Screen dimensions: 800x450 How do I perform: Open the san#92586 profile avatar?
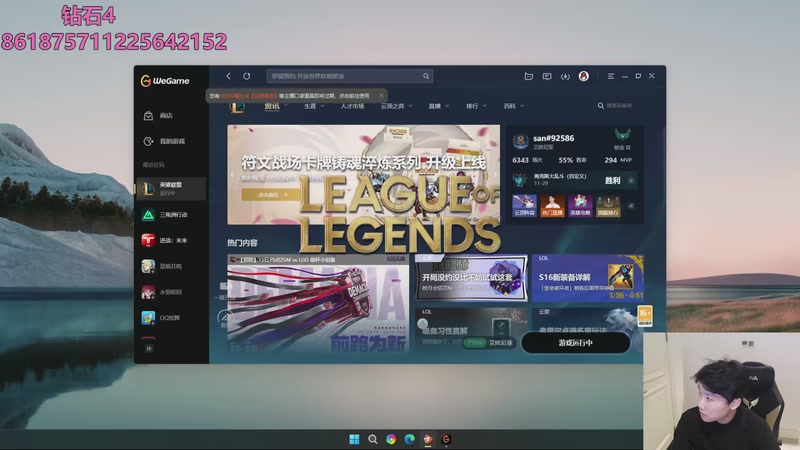click(x=520, y=140)
